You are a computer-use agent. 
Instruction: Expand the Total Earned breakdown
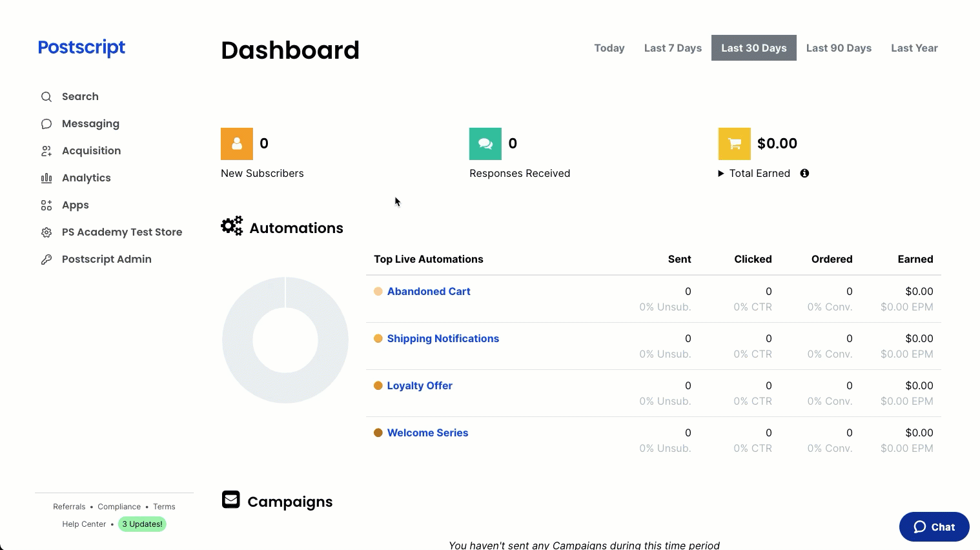[721, 173]
